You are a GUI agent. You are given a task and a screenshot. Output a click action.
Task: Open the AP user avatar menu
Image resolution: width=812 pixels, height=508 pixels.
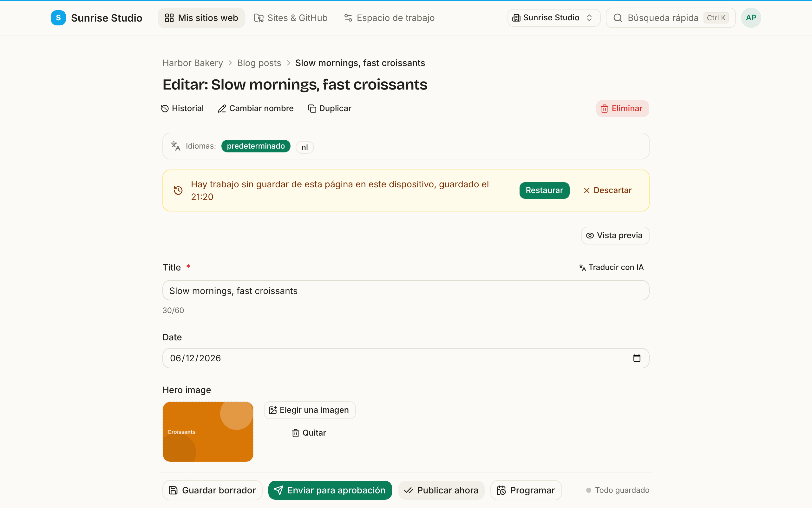pos(751,18)
